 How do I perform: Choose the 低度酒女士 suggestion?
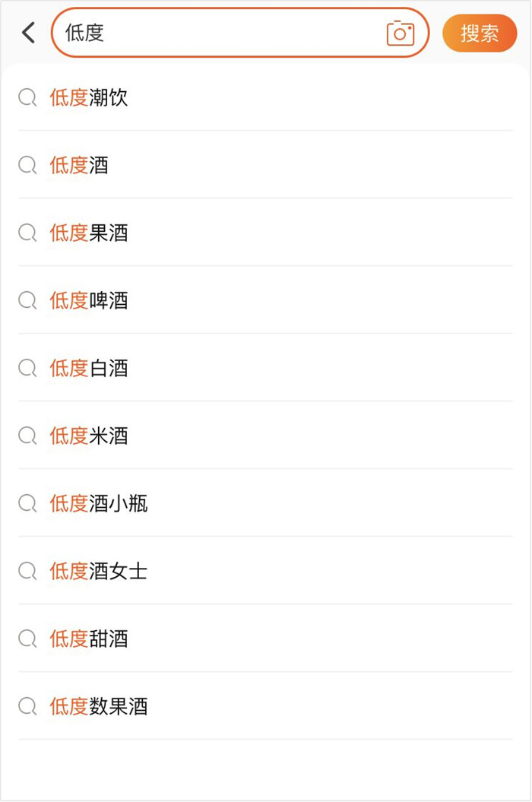coord(265,571)
